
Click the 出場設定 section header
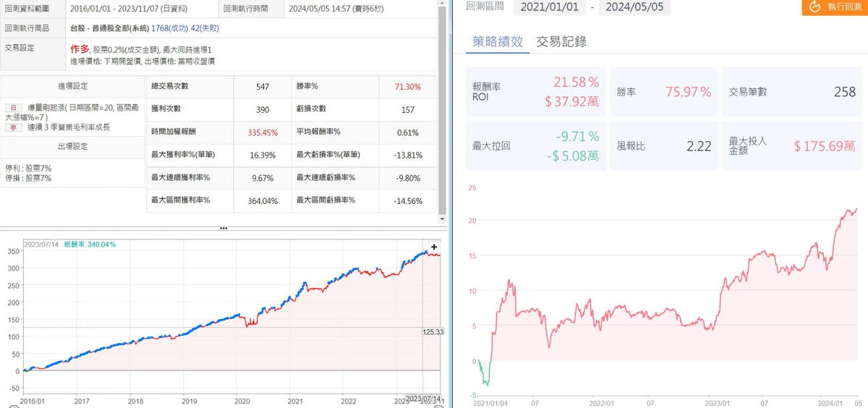pos(72,146)
